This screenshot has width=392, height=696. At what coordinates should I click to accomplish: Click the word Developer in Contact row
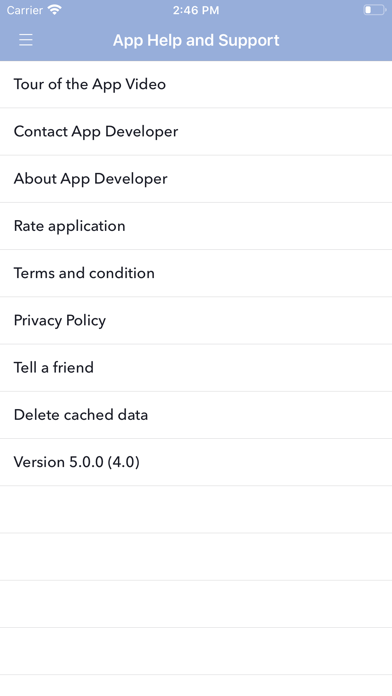pyautogui.click(x=142, y=131)
